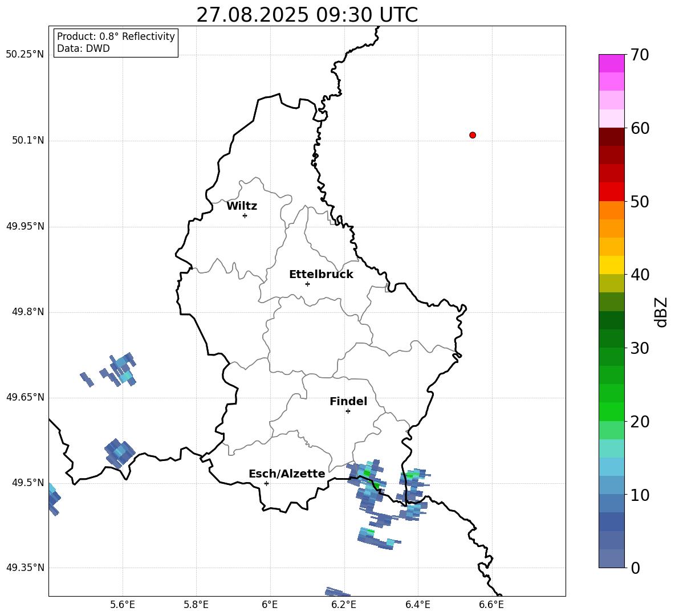Click the 49.35°N latitude label
The height and width of the screenshot is (616, 675).
[25, 568]
